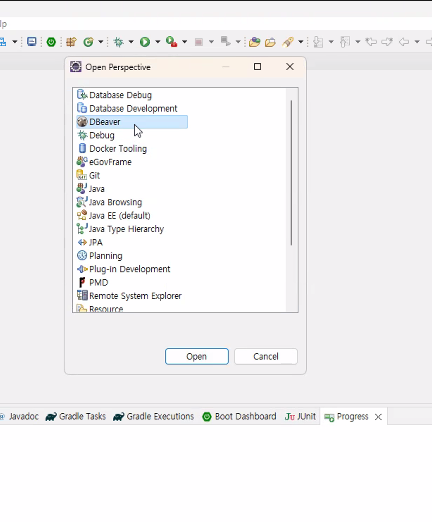432x523 pixels.
Task: Select Java EE (default) perspective
Action: pos(114,215)
